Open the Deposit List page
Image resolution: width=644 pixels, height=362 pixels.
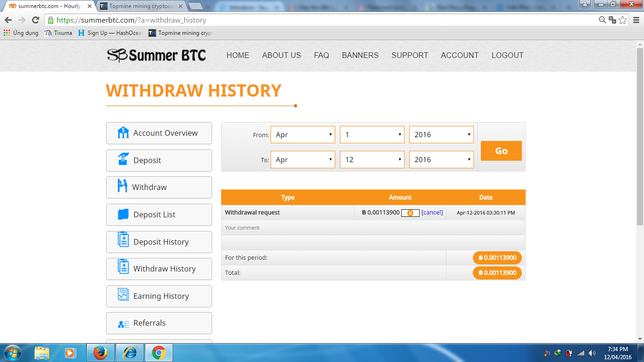pyautogui.click(x=159, y=214)
